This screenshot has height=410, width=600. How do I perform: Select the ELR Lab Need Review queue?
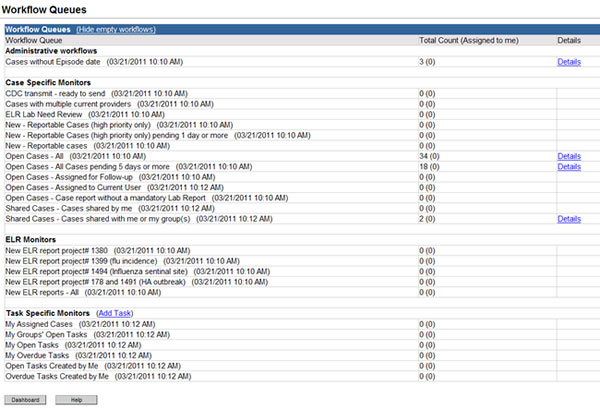[44, 114]
